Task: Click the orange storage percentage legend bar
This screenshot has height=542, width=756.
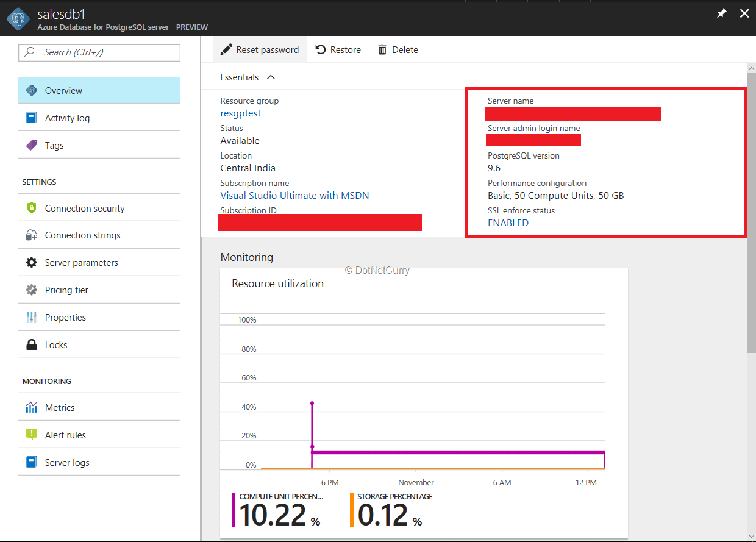Action: click(352, 510)
